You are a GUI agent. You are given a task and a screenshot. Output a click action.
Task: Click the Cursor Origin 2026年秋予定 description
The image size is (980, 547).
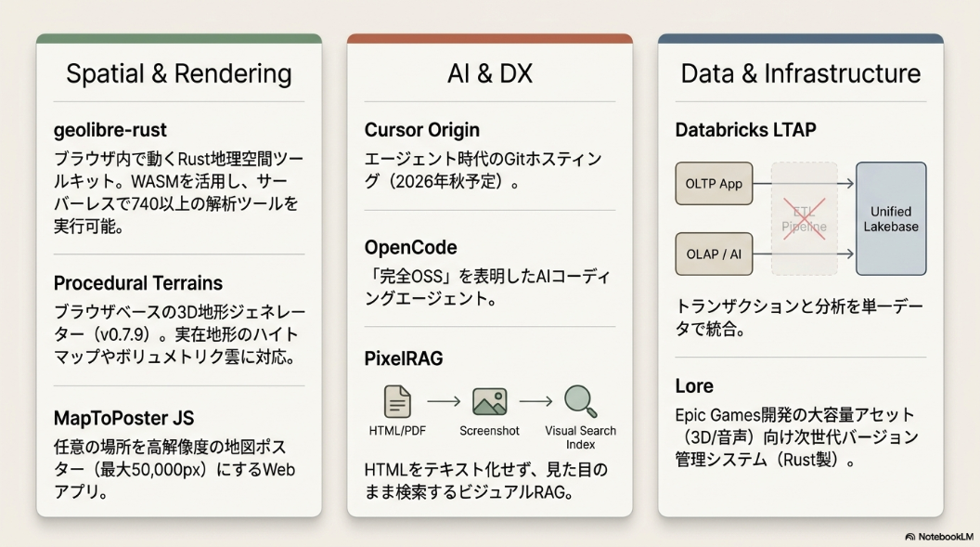[484, 170]
